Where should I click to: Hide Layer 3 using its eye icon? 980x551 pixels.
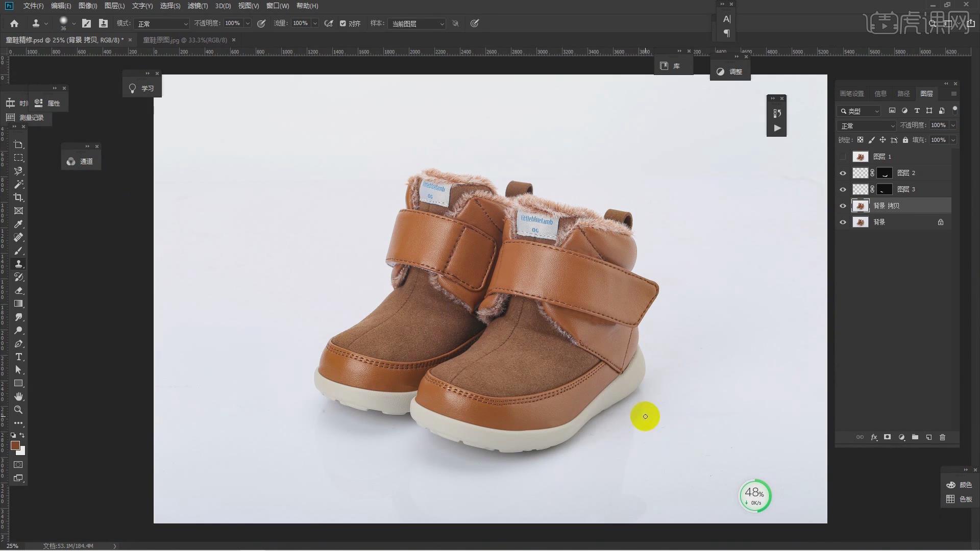(843, 189)
